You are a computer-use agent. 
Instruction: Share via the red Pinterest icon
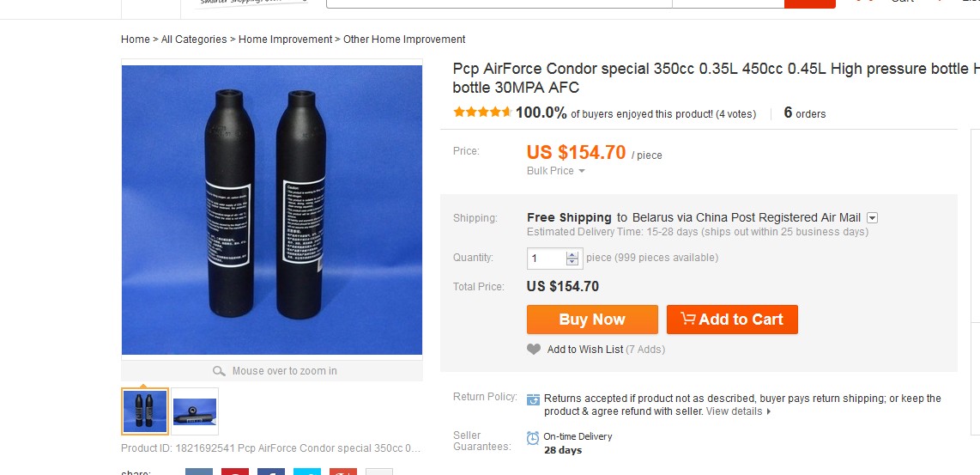[235, 472]
